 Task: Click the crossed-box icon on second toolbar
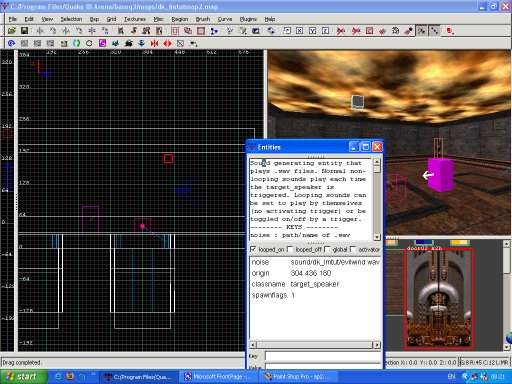pyautogui.click(x=180, y=43)
